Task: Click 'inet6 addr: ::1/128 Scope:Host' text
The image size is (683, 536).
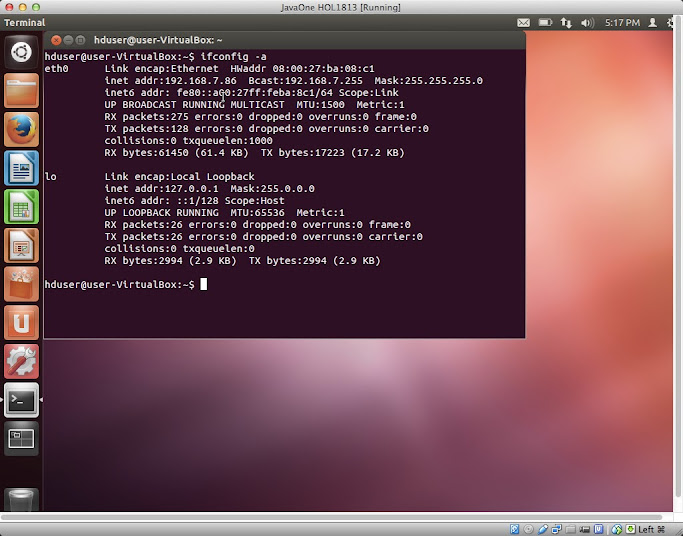Action: 194,201
